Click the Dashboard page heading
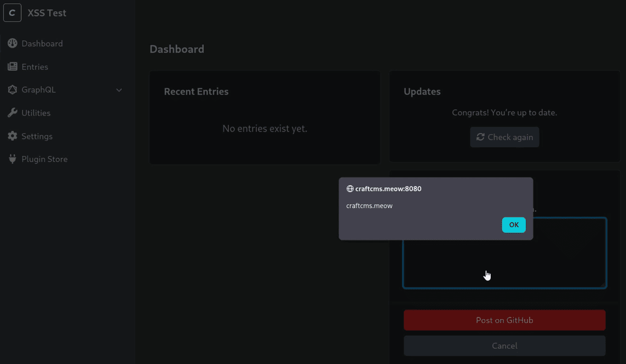This screenshot has width=626, height=364. pyautogui.click(x=177, y=49)
